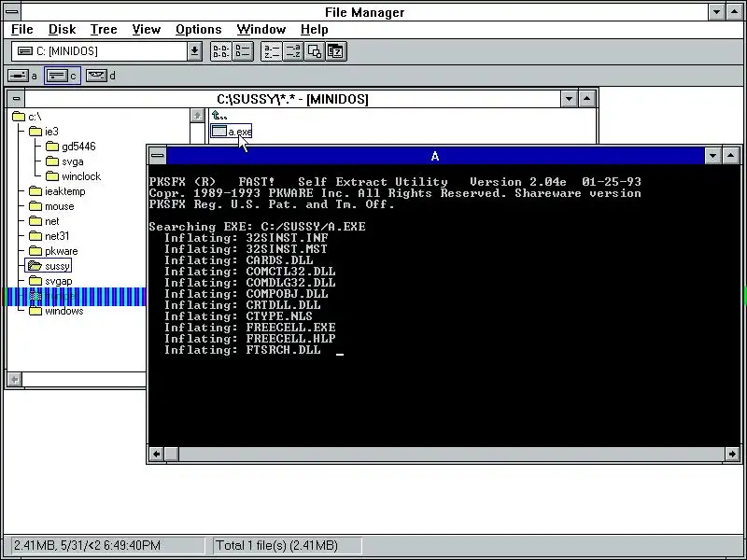
Task: Select the ieaktemp folder
Action: (57, 191)
